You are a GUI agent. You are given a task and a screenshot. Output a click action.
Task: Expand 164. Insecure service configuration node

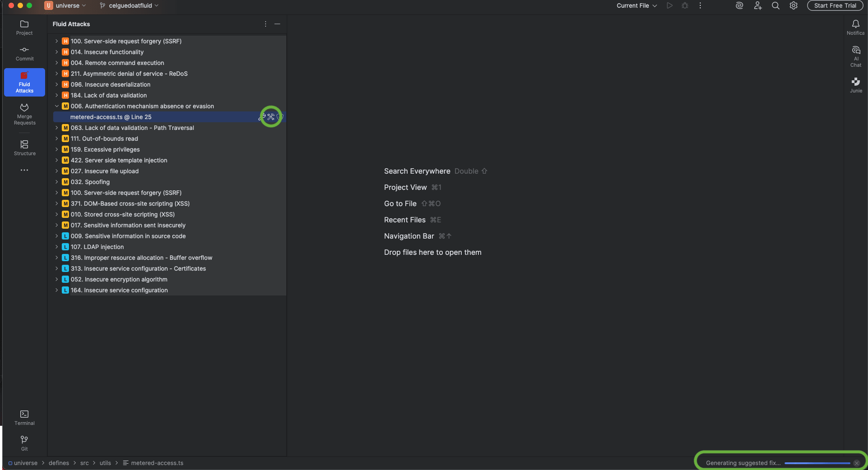[57, 290]
